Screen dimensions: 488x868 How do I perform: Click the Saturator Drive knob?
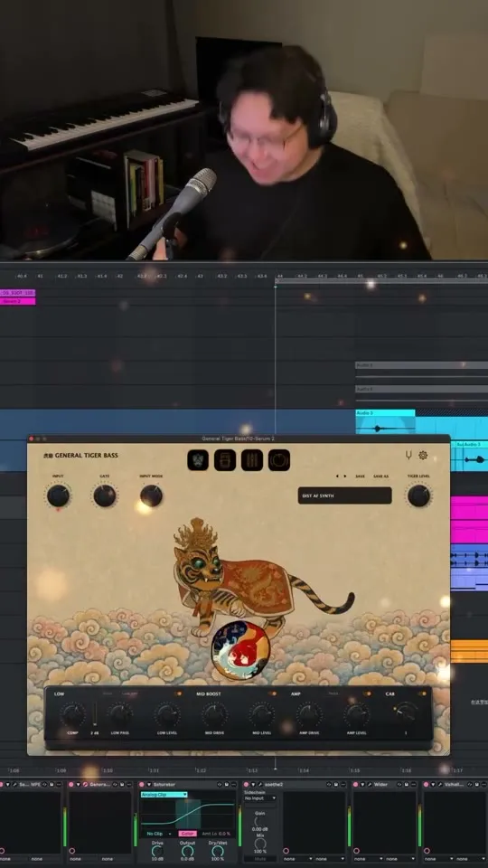[x=157, y=852]
